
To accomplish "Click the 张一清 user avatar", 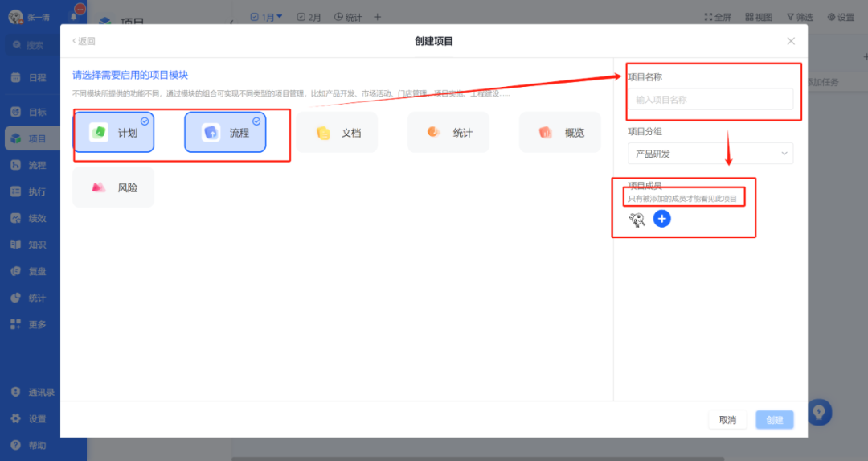I will pyautogui.click(x=15, y=17).
